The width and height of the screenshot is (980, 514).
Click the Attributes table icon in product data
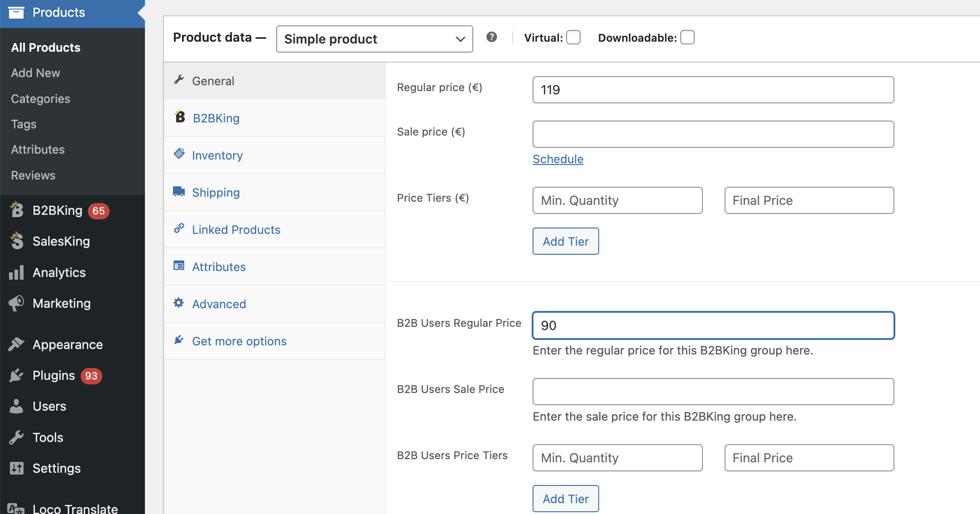[x=179, y=266]
